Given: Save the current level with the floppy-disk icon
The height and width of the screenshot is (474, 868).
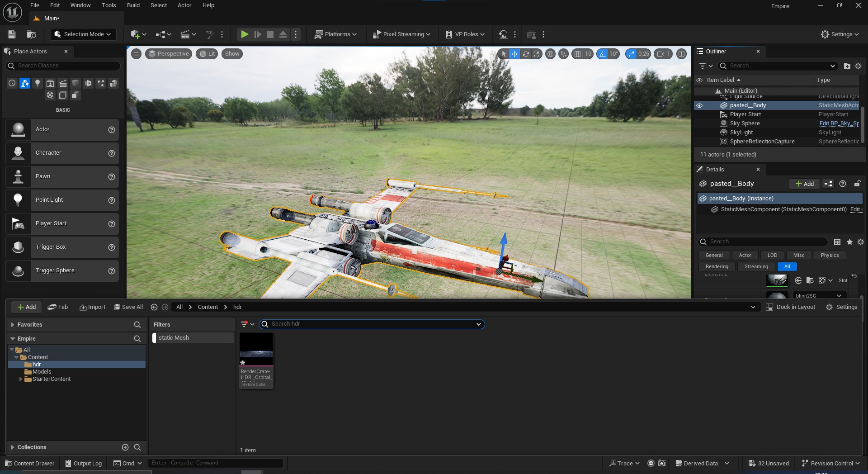Looking at the screenshot, I should coord(12,34).
